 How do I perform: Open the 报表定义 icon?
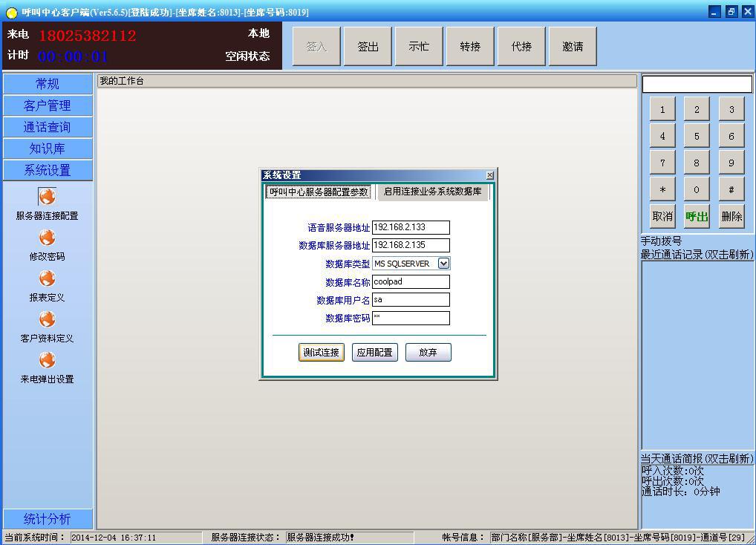(47, 279)
